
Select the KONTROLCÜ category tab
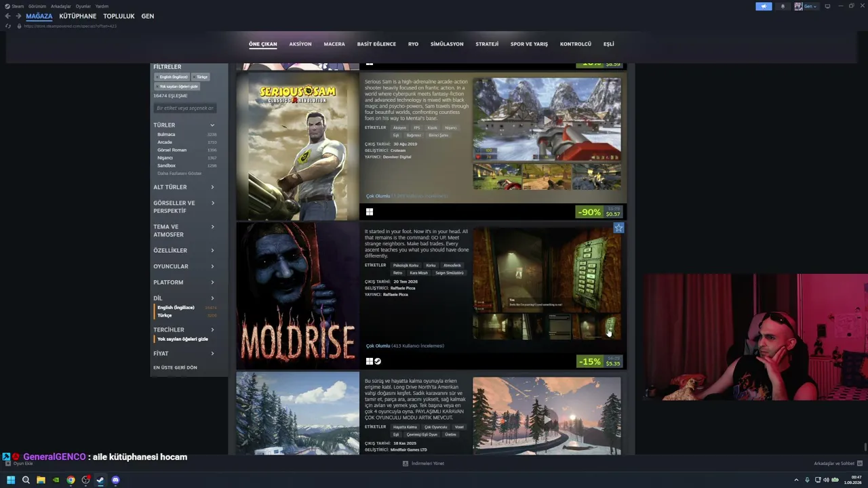(576, 44)
